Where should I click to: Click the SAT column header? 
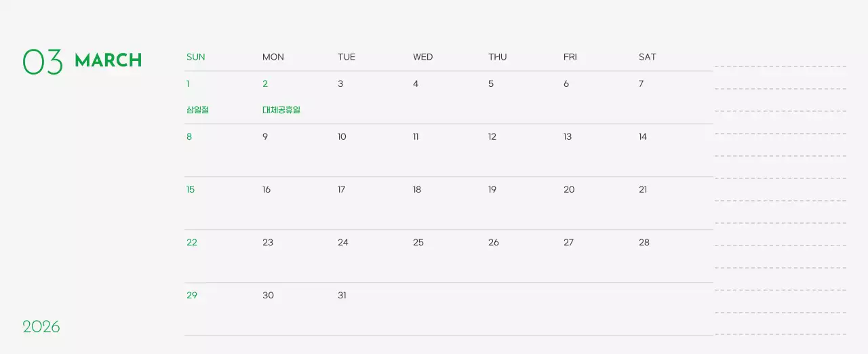[647, 57]
